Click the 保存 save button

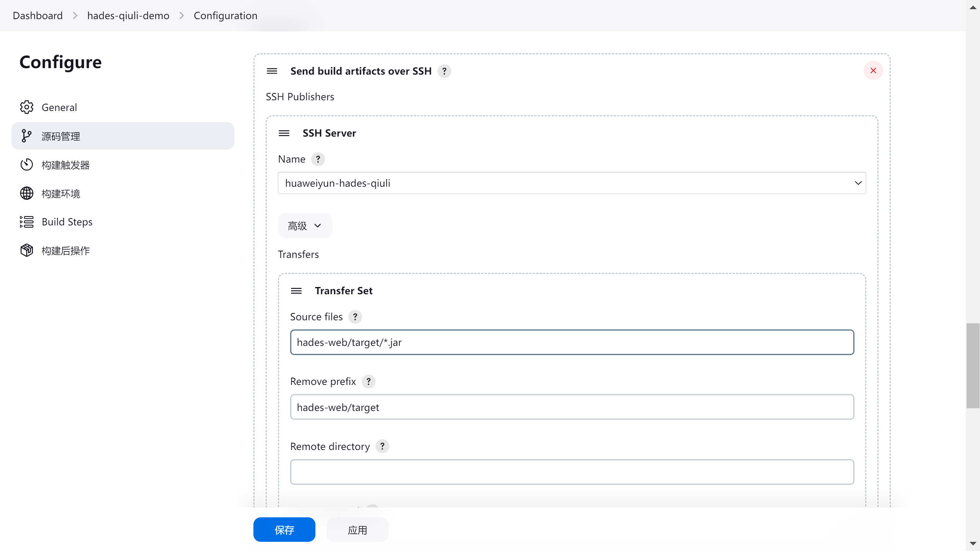(284, 530)
